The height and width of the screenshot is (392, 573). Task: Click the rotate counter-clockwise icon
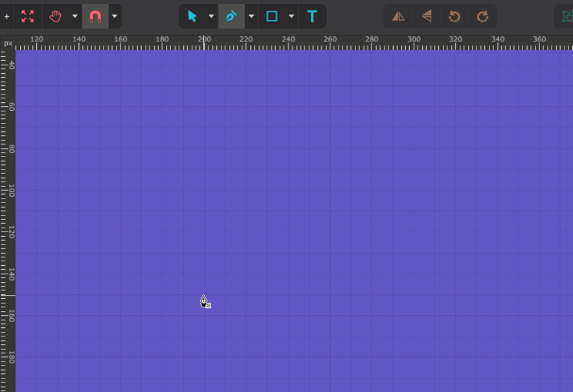(455, 16)
